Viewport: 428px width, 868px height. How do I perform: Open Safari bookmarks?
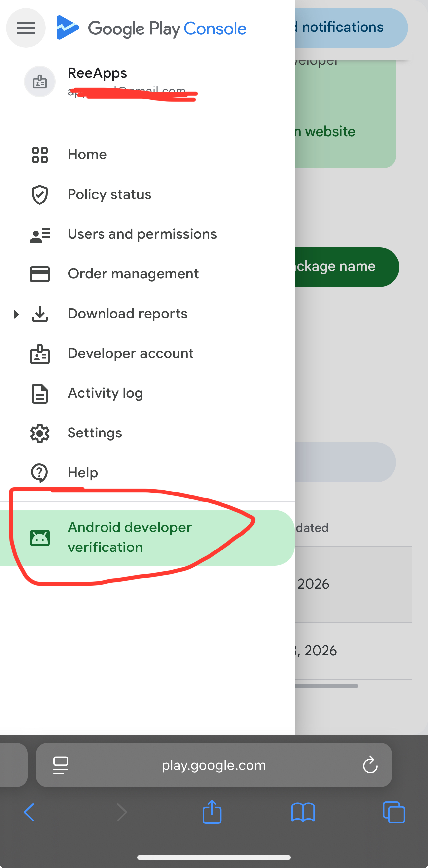click(303, 812)
